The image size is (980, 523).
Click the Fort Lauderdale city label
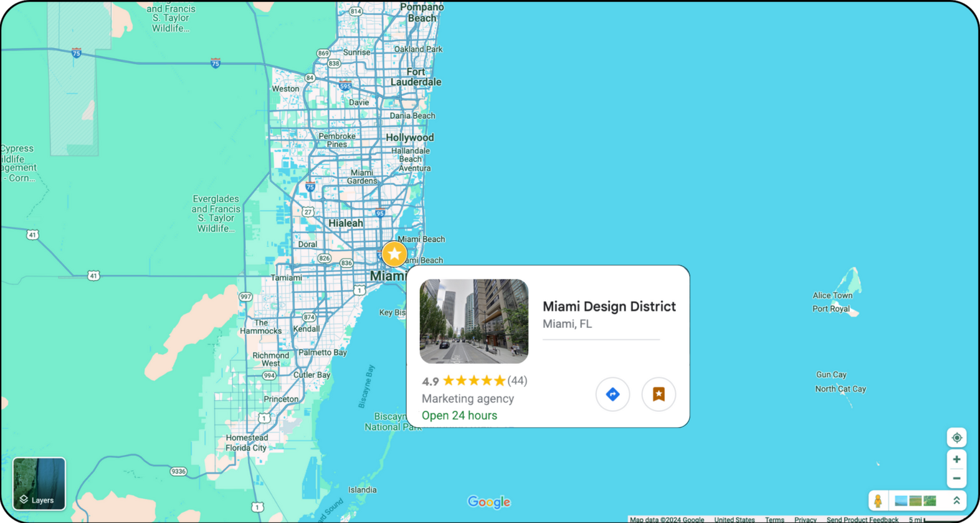pyautogui.click(x=416, y=77)
